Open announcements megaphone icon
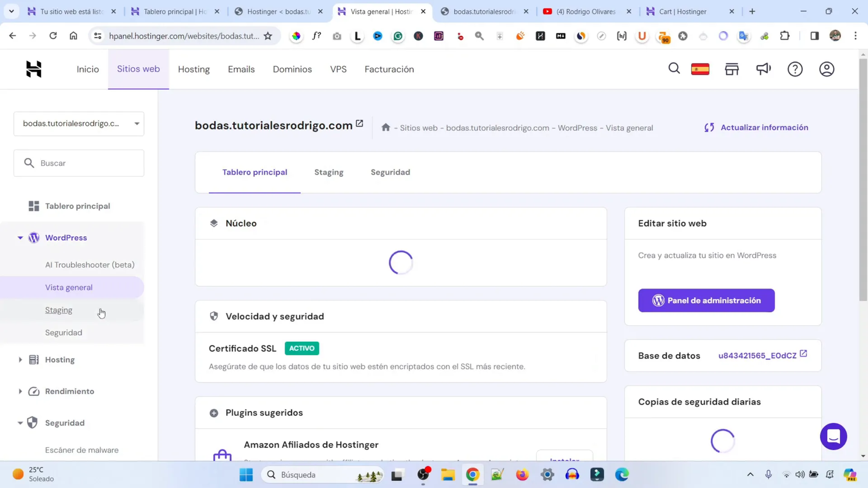This screenshot has height=488, width=868. point(763,69)
